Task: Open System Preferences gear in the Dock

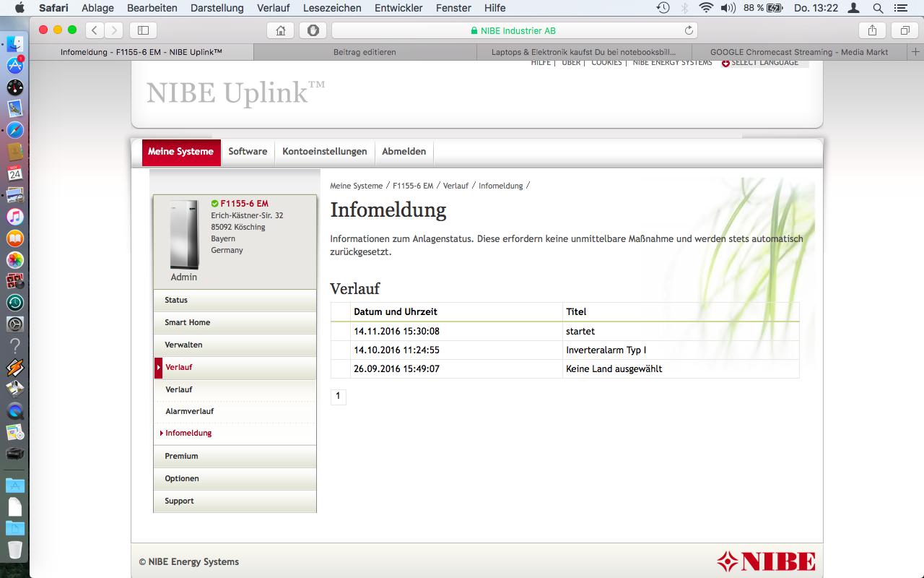Action: (15, 324)
